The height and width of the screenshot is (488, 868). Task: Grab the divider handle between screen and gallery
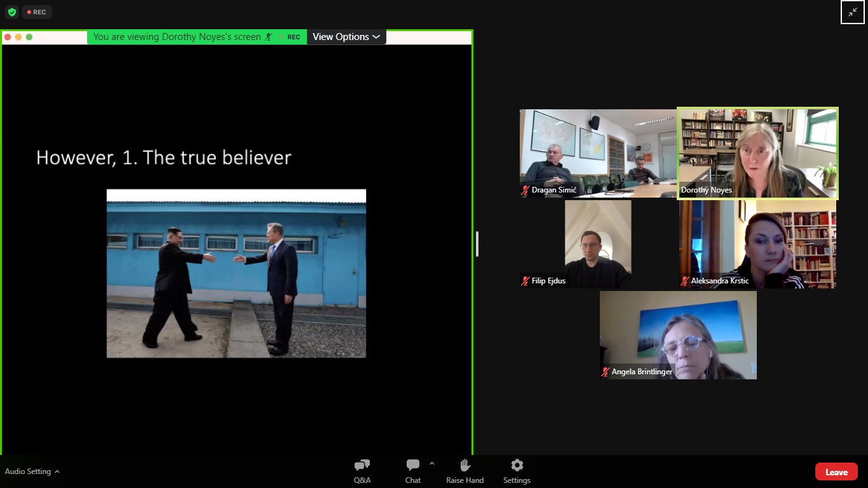point(477,244)
